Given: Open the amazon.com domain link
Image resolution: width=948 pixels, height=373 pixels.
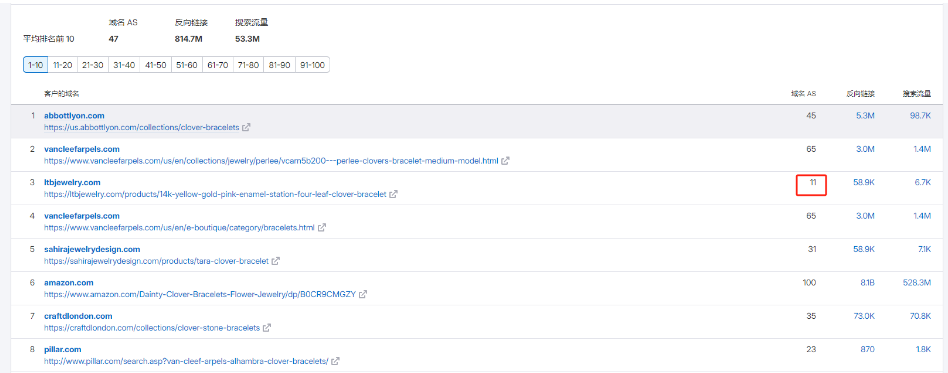Looking at the screenshot, I should click(69, 282).
